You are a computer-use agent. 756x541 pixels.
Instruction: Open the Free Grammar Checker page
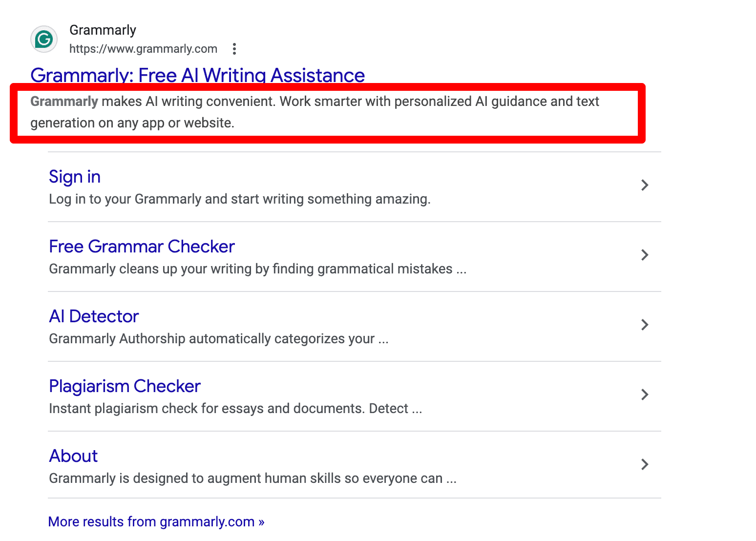click(x=142, y=247)
